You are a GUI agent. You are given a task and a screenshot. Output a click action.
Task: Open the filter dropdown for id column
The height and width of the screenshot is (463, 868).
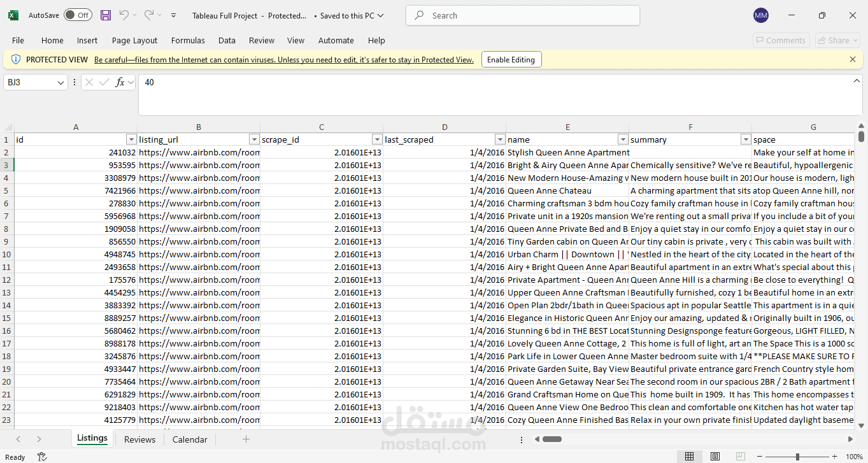131,139
